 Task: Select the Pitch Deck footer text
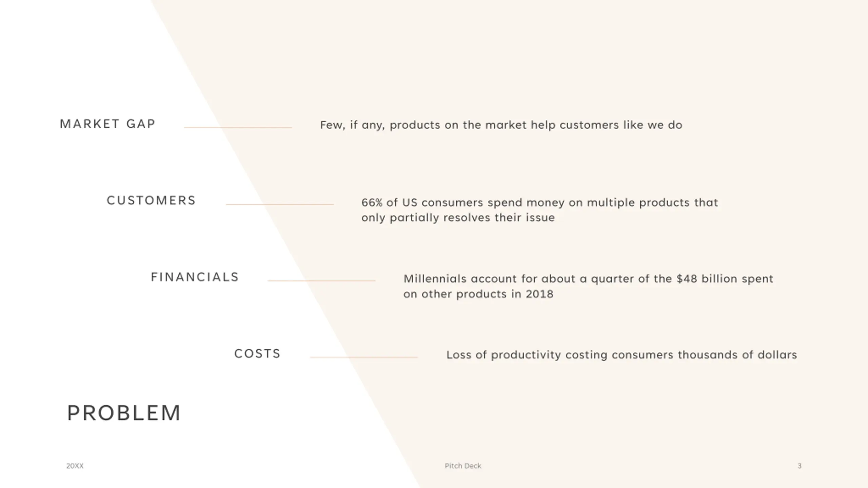pos(463,466)
